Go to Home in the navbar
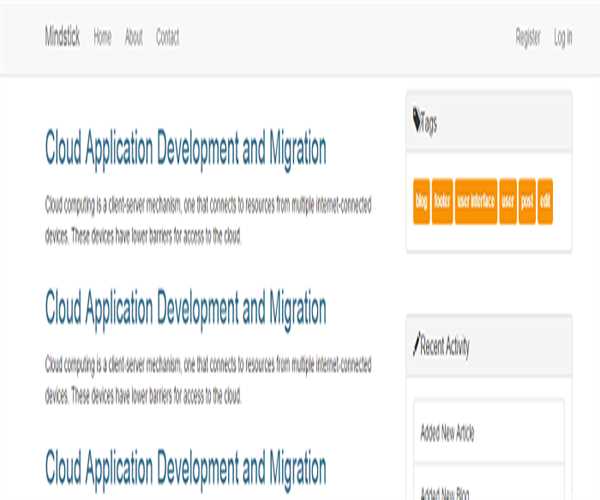 click(102, 38)
